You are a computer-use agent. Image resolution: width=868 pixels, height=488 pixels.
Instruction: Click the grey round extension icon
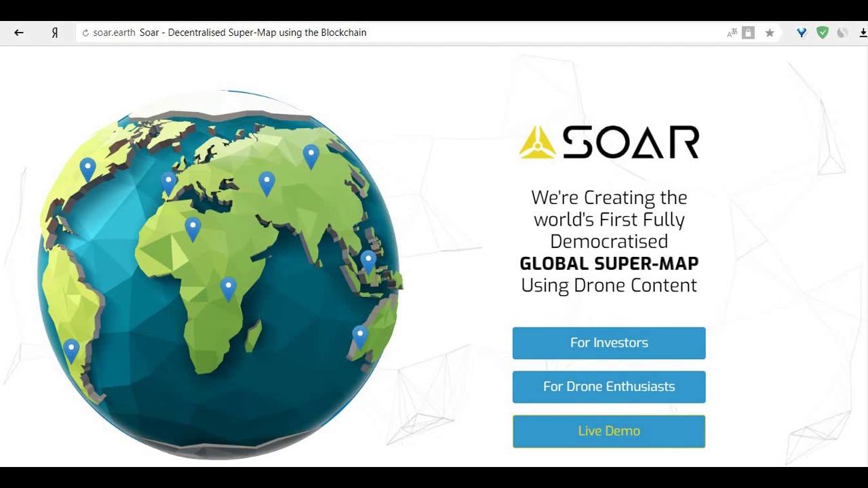coord(842,33)
